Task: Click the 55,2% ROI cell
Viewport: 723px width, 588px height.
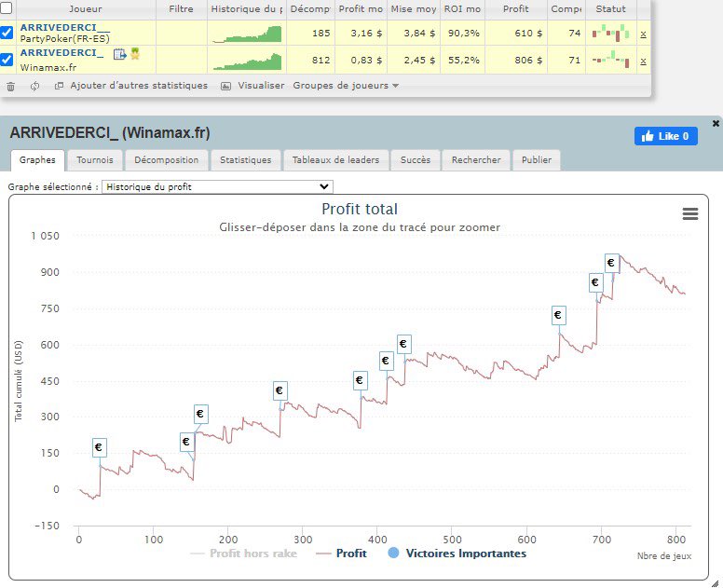Action: point(462,60)
